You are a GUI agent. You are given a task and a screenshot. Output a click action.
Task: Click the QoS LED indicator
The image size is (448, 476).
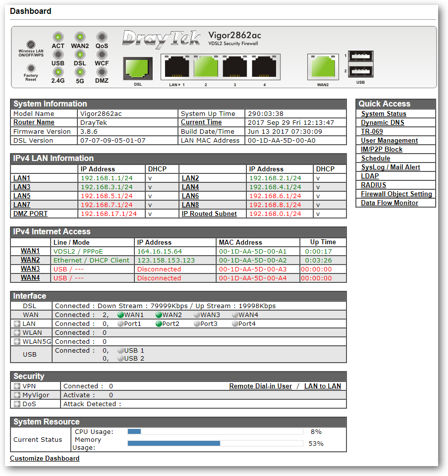[x=102, y=37]
